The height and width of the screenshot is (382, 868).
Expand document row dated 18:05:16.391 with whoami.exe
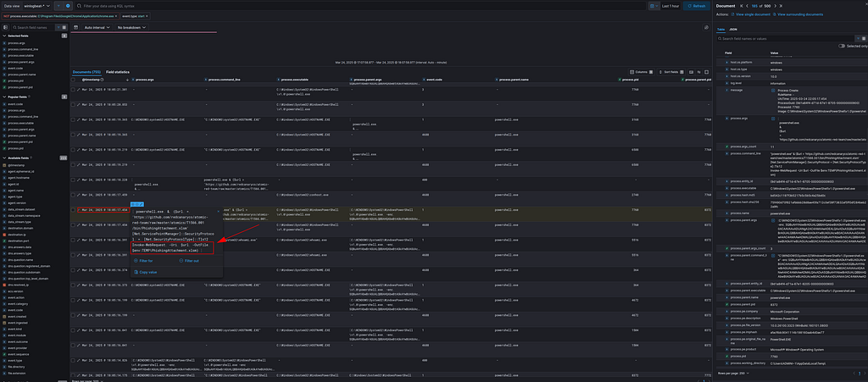click(x=79, y=241)
